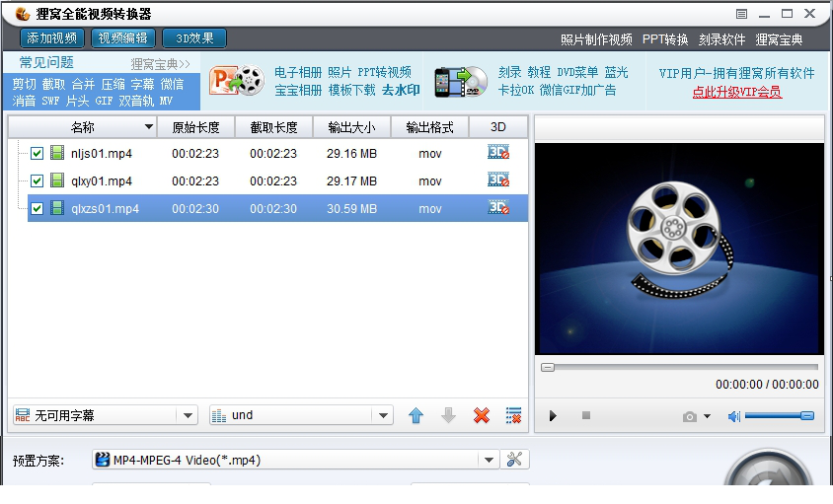The image size is (833, 504).
Task: Click the camera snapshot icon
Action: click(690, 416)
